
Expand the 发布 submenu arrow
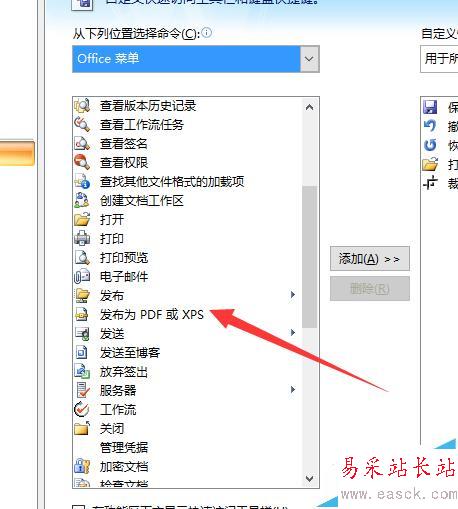[293, 295]
